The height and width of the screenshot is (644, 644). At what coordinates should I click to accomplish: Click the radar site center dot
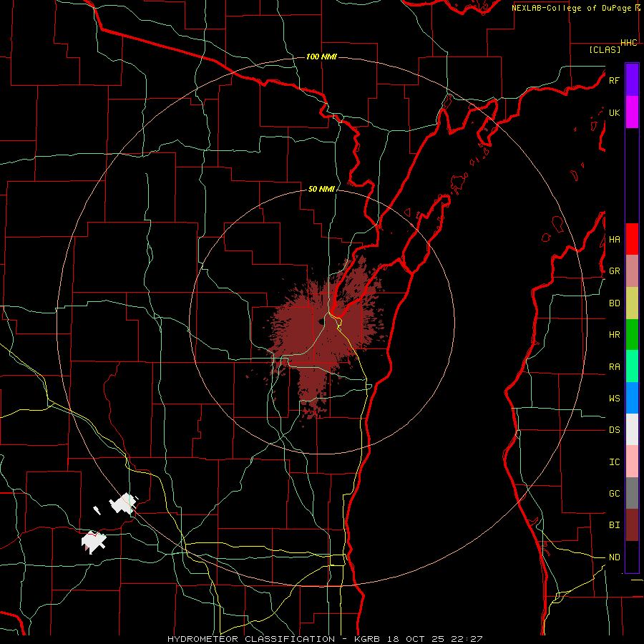pos(321,321)
